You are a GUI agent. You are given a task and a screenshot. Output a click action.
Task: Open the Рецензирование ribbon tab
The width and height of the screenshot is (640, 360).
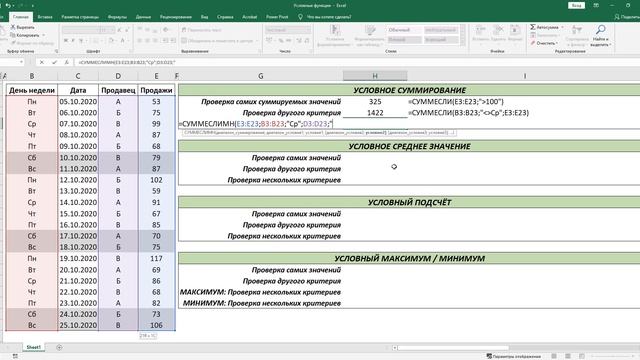(176, 17)
